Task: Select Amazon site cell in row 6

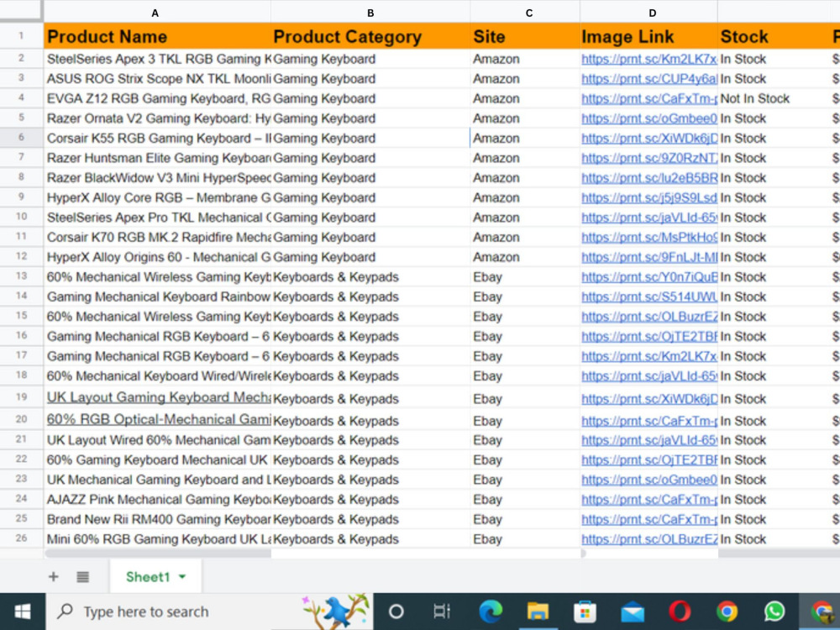Action: coord(525,139)
